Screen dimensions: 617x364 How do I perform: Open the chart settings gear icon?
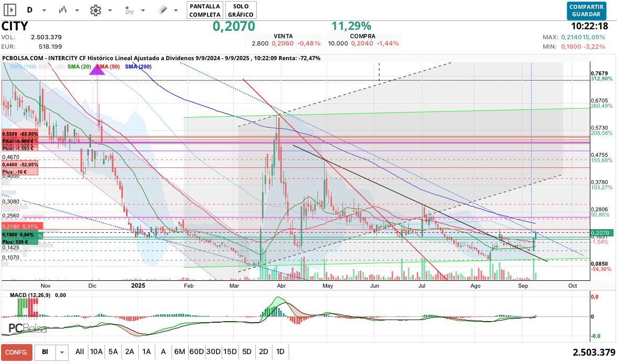pyautogui.click(x=96, y=10)
